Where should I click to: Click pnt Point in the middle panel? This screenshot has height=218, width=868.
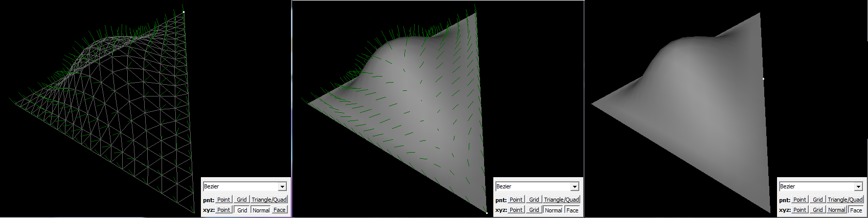click(516, 200)
